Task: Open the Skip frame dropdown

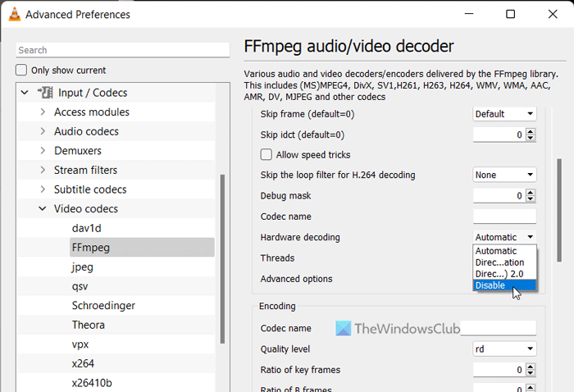Action: click(x=504, y=114)
